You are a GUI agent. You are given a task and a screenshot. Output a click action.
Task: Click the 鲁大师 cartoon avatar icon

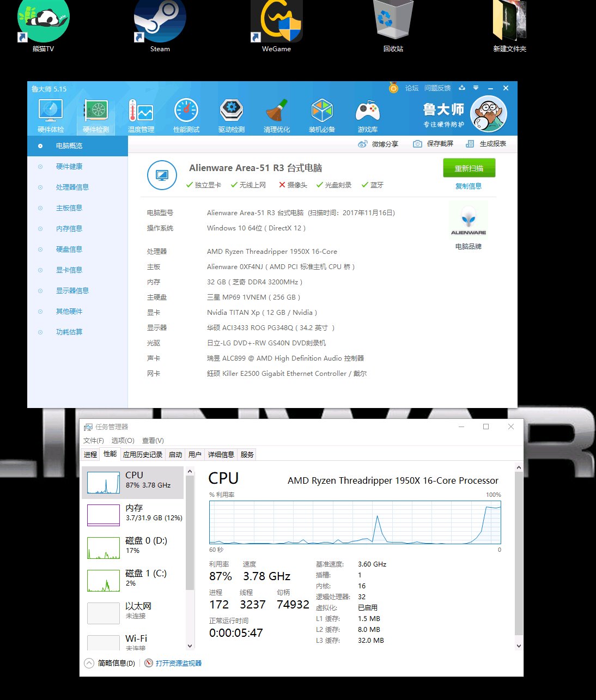[x=489, y=114]
